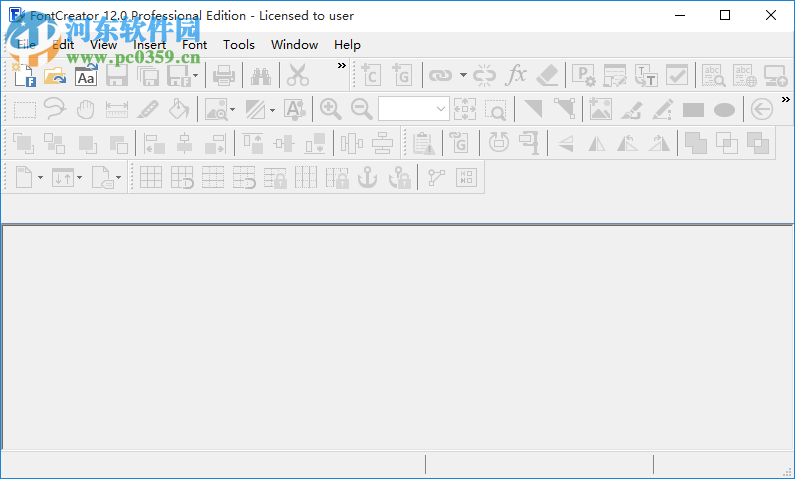Expand the image preview dropdown arrow
Image resolution: width=795 pixels, height=479 pixels.
coord(232,109)
